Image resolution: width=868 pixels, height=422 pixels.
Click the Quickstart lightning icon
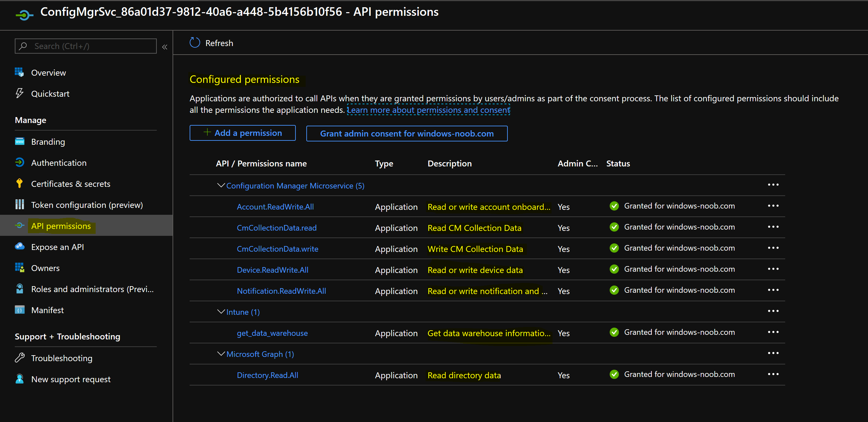click(19, 93)
